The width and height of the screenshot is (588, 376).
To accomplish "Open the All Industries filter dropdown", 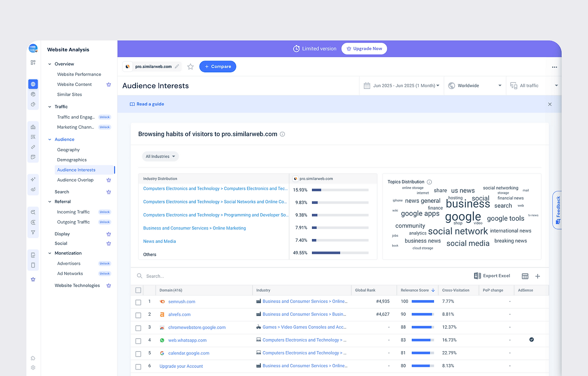I will tap(160, 157).
